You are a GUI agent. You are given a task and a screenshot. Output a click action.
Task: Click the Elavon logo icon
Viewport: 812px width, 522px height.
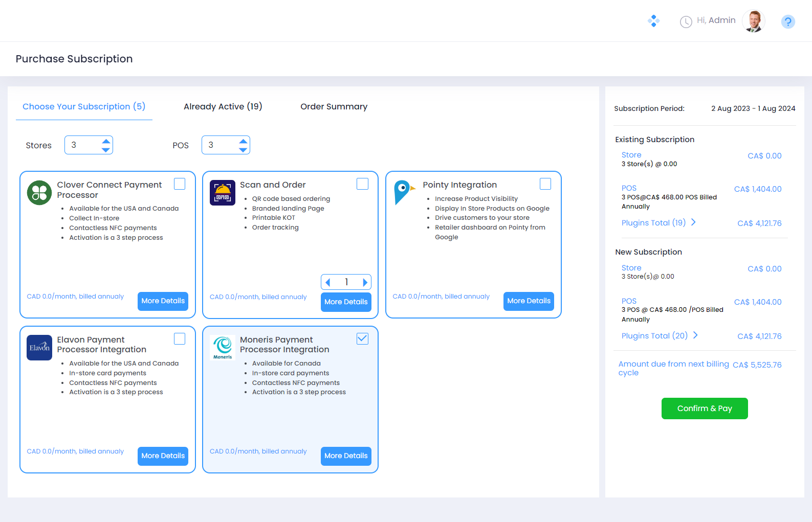coord(39,348)
